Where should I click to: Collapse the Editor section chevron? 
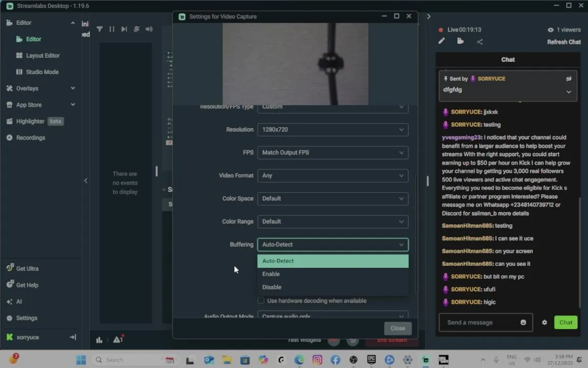click(x=73, y=23)
